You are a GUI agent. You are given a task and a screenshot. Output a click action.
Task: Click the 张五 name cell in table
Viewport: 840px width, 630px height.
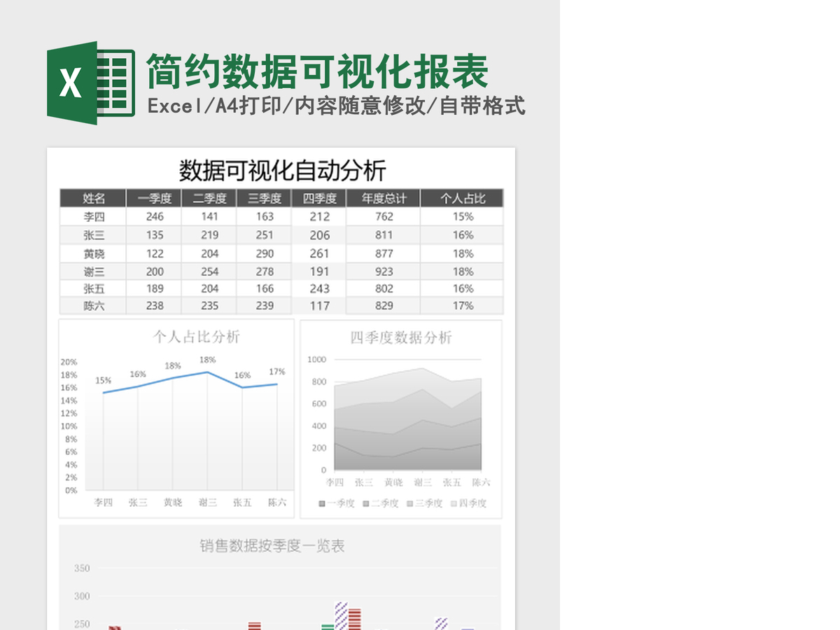(x=94, y=288)
